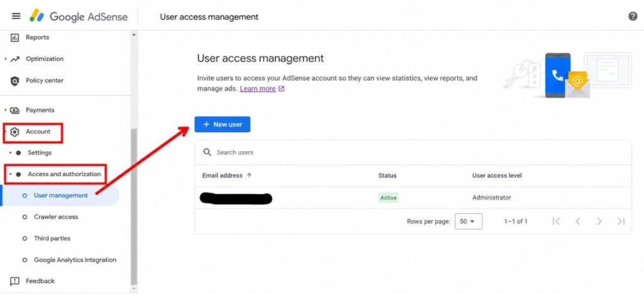Go to first page of users
This screenshot has width=644, height=294.
(x=556, y=222)
